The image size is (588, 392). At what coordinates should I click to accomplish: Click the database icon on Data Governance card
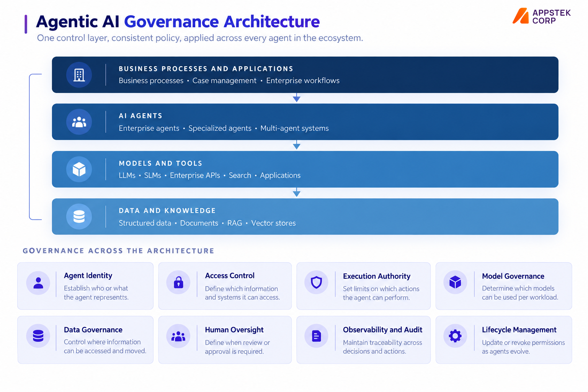click(x=38, y=336)
